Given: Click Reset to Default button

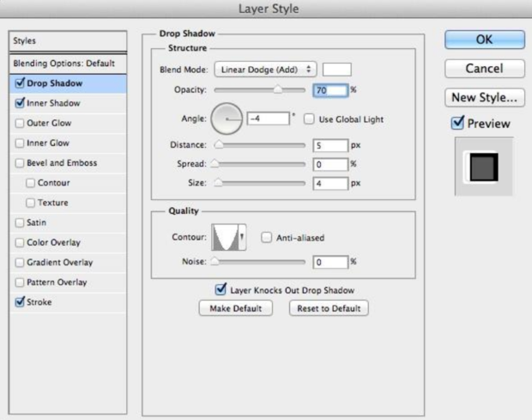Looking at the screenshot, I should (x=329, y=308).
